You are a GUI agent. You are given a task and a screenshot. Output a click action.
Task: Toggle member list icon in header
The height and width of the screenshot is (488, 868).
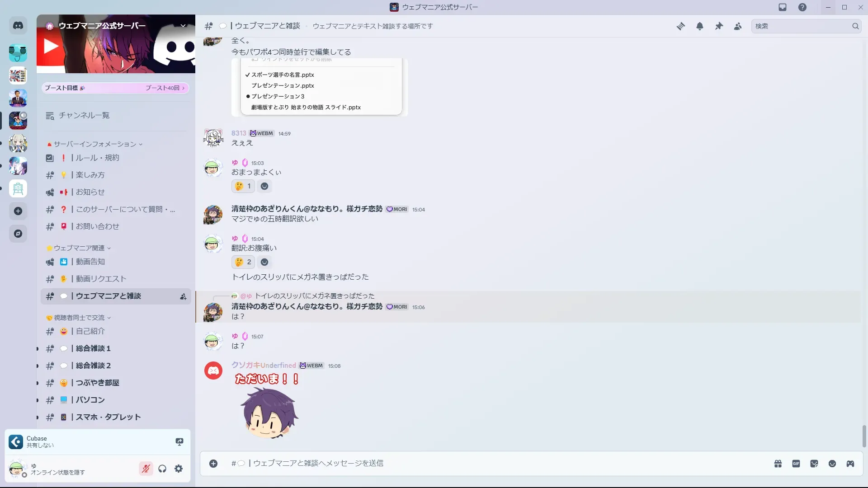click(738, 26)
